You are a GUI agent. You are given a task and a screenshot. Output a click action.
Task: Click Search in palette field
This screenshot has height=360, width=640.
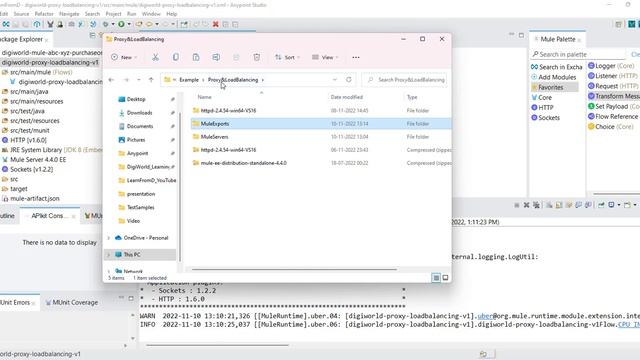578,54
